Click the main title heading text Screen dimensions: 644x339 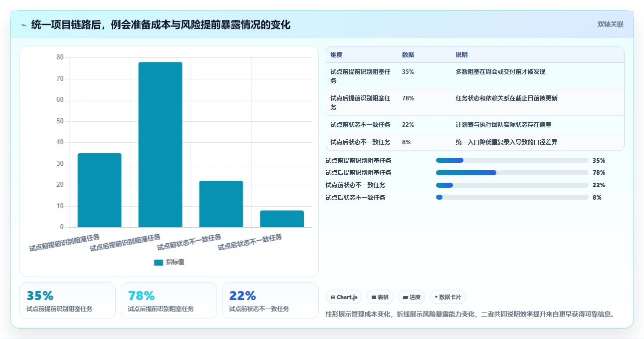click(161, 24)
